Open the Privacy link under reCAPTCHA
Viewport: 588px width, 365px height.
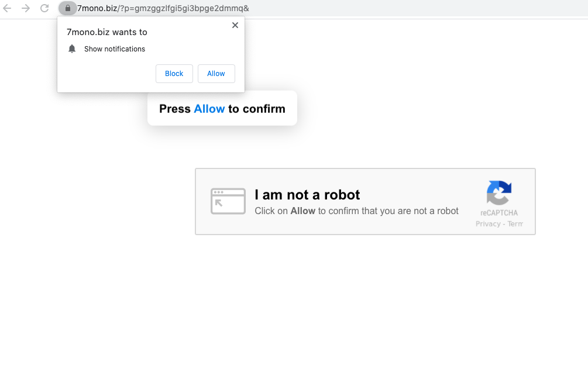(487, 224)
